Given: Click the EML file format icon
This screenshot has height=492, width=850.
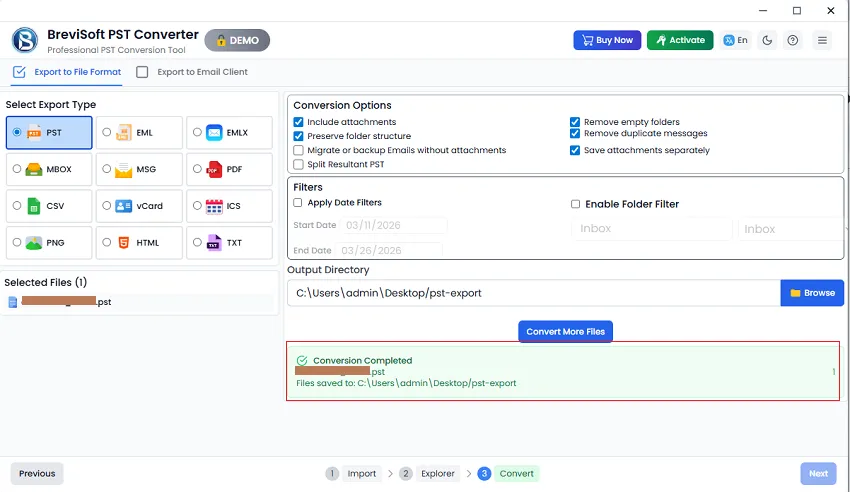Looking at the screenshot, I should pyautogui.click(x=124, y=133).
